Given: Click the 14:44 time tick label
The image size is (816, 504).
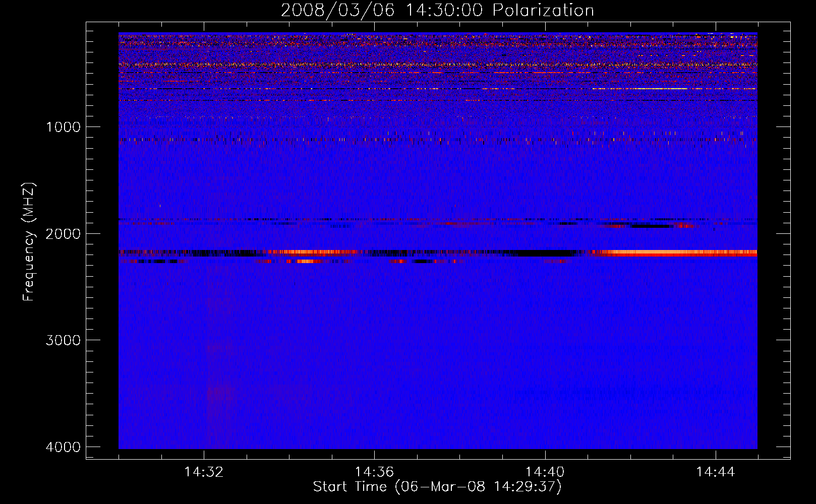Looking at the screenshot, I should 716,472.
